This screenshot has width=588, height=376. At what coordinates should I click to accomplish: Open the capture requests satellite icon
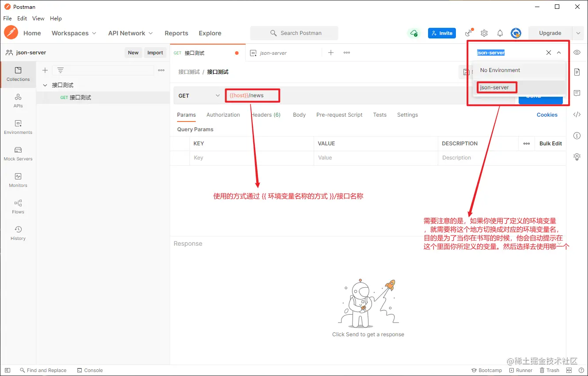(469, 33)
